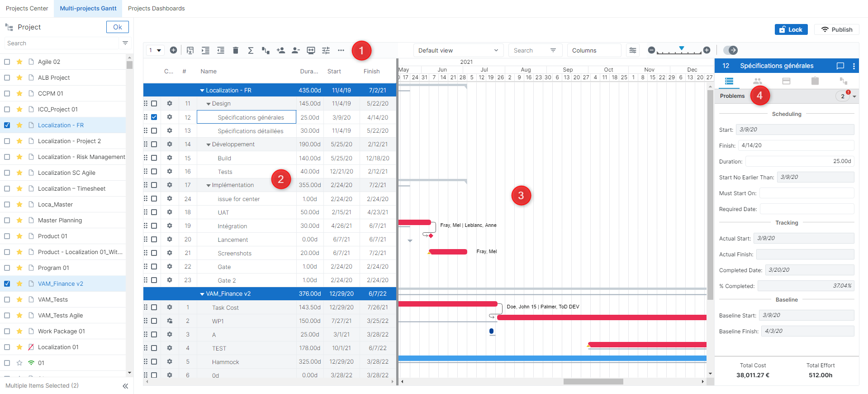Toggle the side panel arrow switch
This screenshot has width=868, height=394.
[x=730, y=50]
